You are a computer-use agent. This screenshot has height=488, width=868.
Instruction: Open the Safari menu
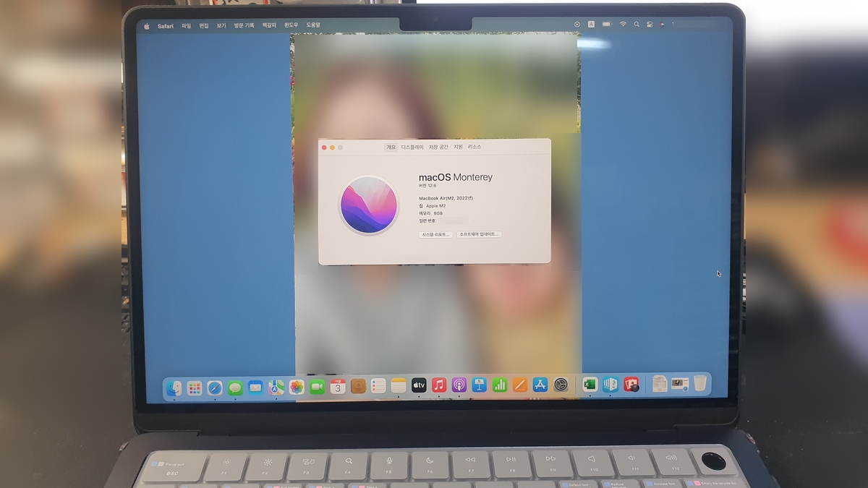click(x=166, y=25)
